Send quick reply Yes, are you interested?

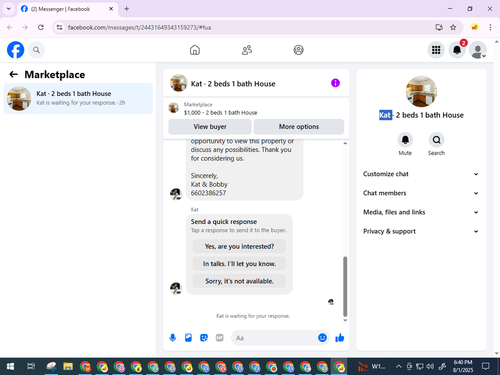tap(239, 246)
